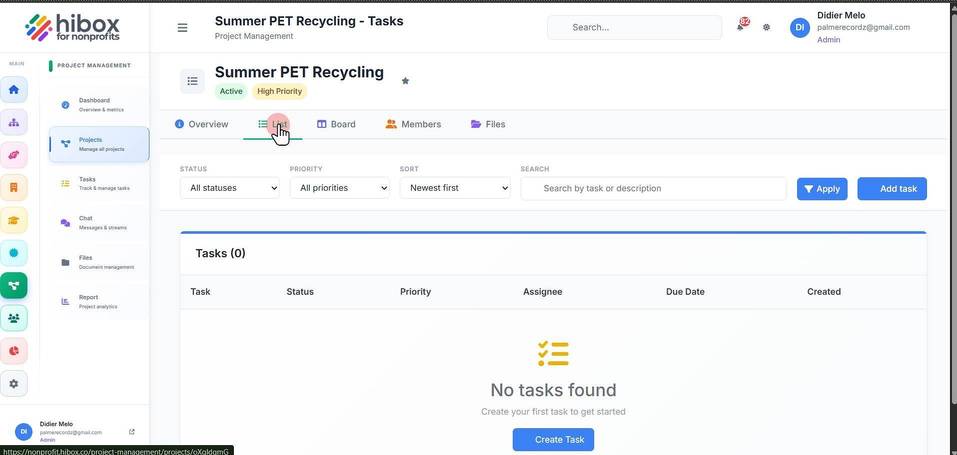Click the Apply filter button

point(822,189)
